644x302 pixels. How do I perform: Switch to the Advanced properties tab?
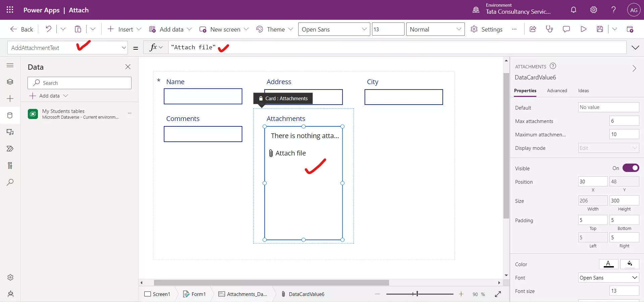coord(557,90)
